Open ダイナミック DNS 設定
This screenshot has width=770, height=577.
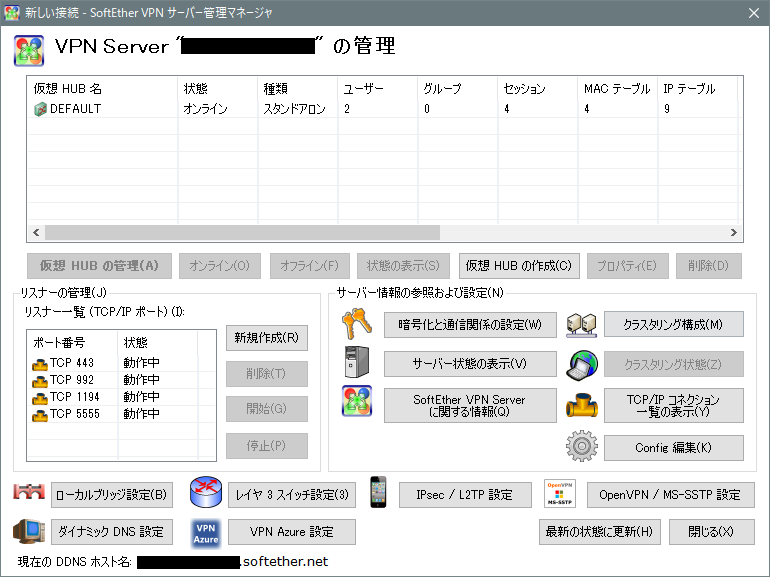[x=111, y=532]
